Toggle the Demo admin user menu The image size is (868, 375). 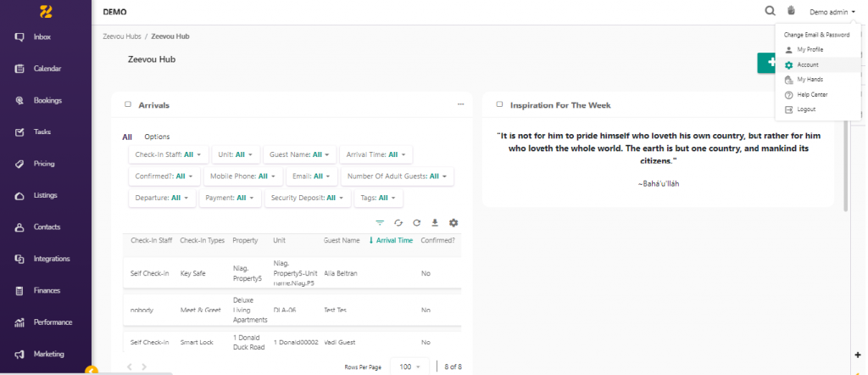(832, 12)
